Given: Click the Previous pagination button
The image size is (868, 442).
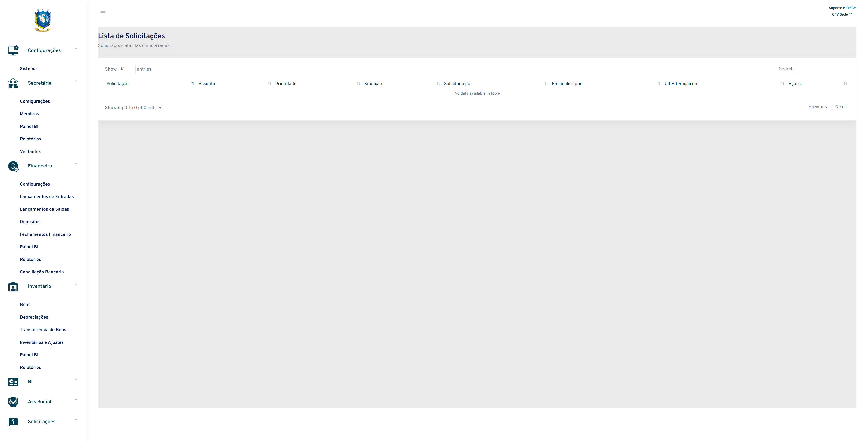Looking at the screenshot, I should (x=817, y=107).
